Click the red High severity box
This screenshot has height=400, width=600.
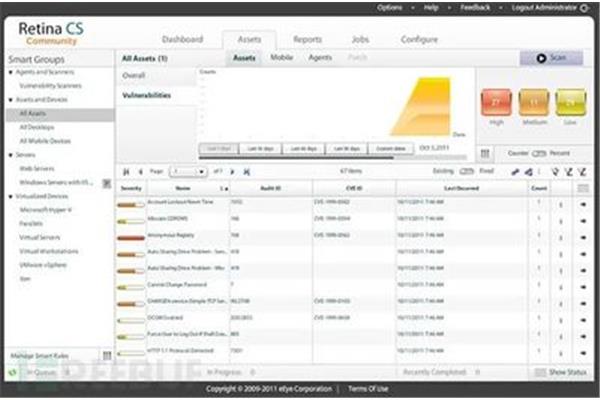(x=496, y=102)
